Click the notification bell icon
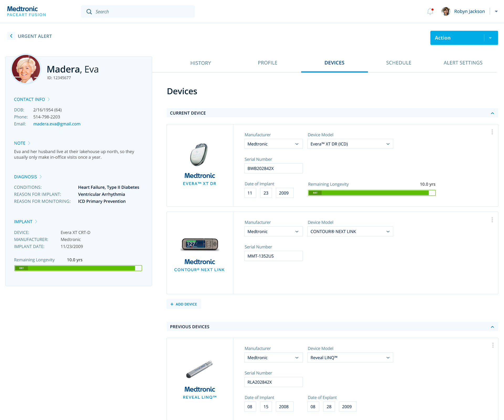The width and height of the screenshot is (504, 420). coord(430,12)
